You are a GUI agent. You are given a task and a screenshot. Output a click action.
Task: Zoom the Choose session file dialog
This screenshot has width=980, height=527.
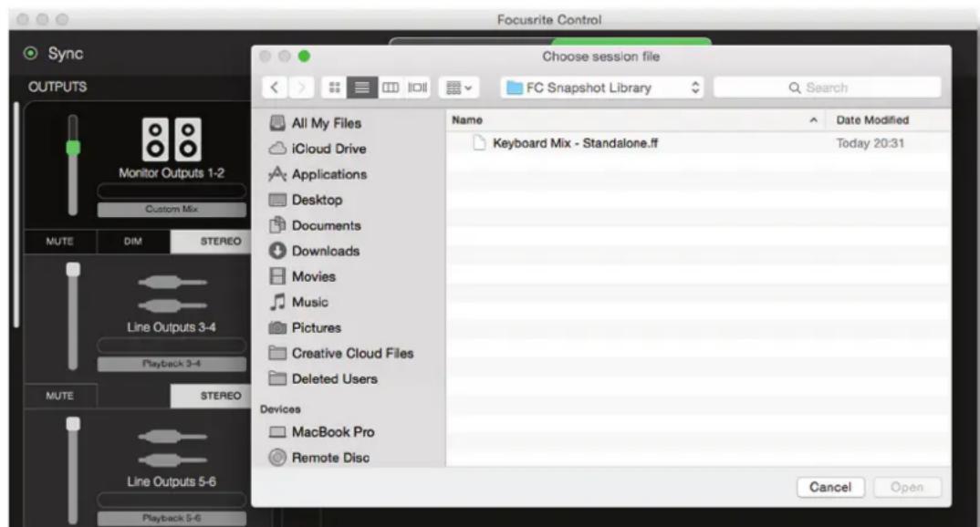point(304,57)
